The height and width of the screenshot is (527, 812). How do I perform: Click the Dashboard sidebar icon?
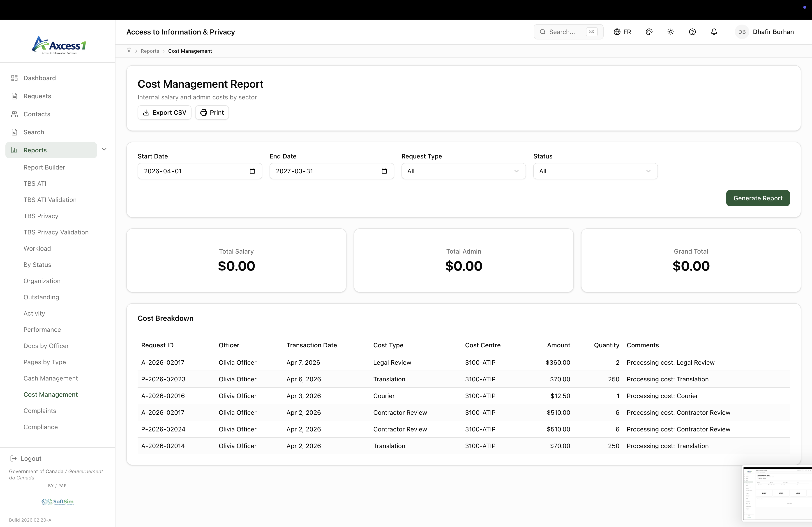pyautogui.click(x=14, y=78)
